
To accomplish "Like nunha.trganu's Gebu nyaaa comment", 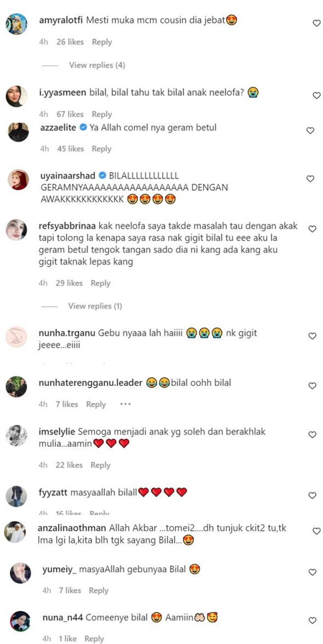I will click(312, 336).
